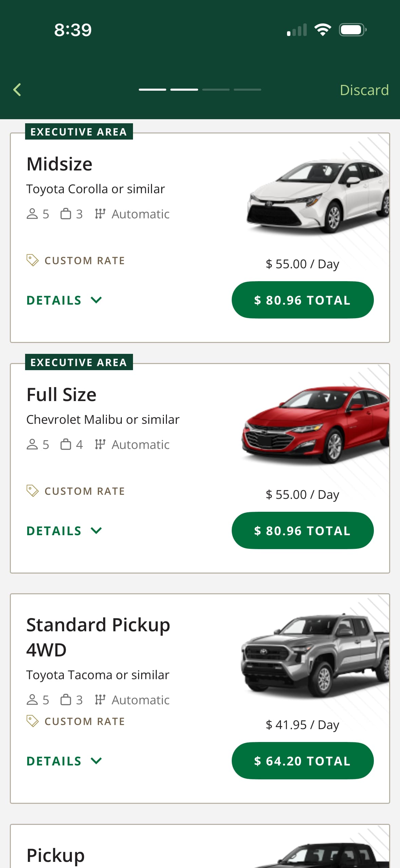Click the Standard Pickup transmission icon
This screenshot has width=400, height=868.
(x=100, y=700)
